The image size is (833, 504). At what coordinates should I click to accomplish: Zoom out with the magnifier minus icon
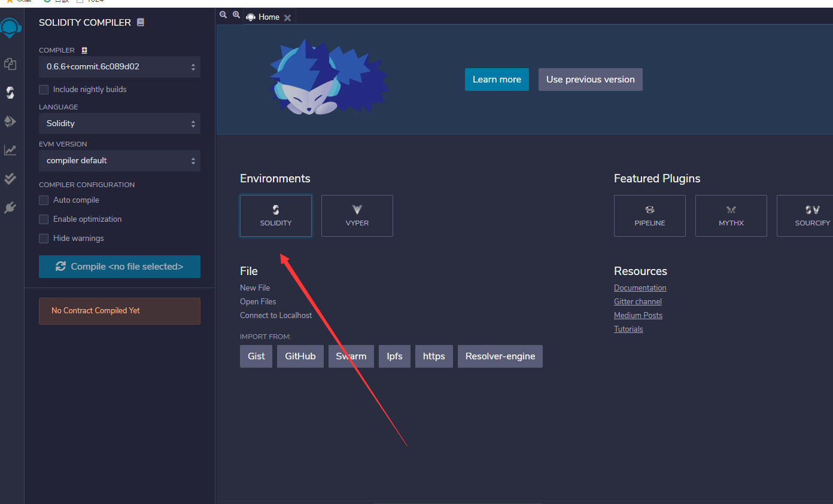click(x=223, y=16)
